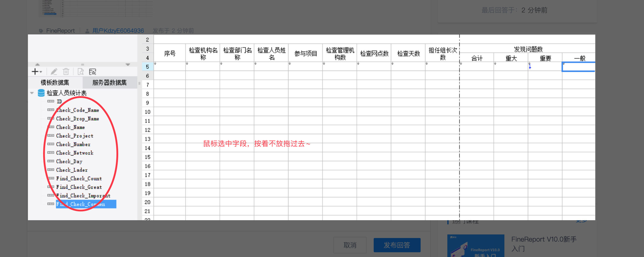Viewport: 644px width, 257px height.
Task: Collapse the 检查人员统计表 dataset tree
Action: (x=32, y=93)
